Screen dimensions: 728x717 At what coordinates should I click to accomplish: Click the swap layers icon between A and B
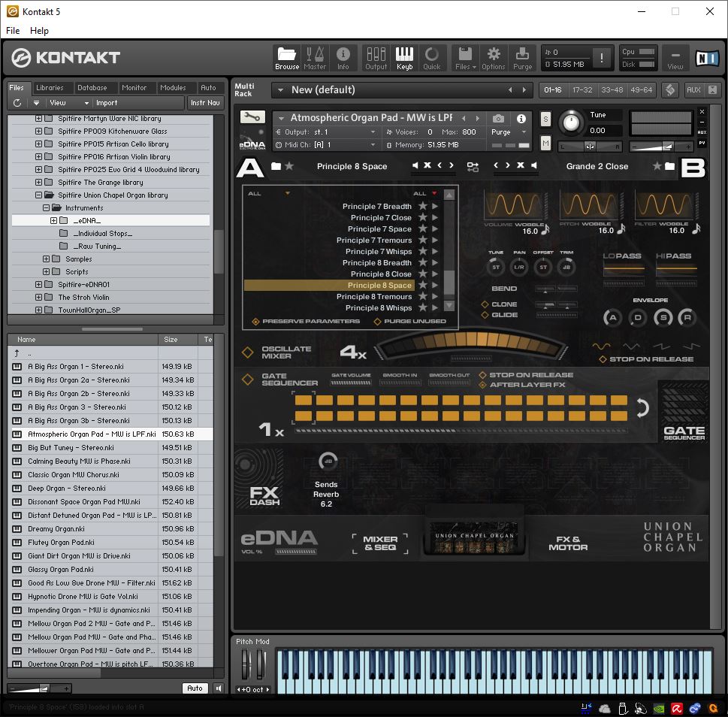pos(473,167)
